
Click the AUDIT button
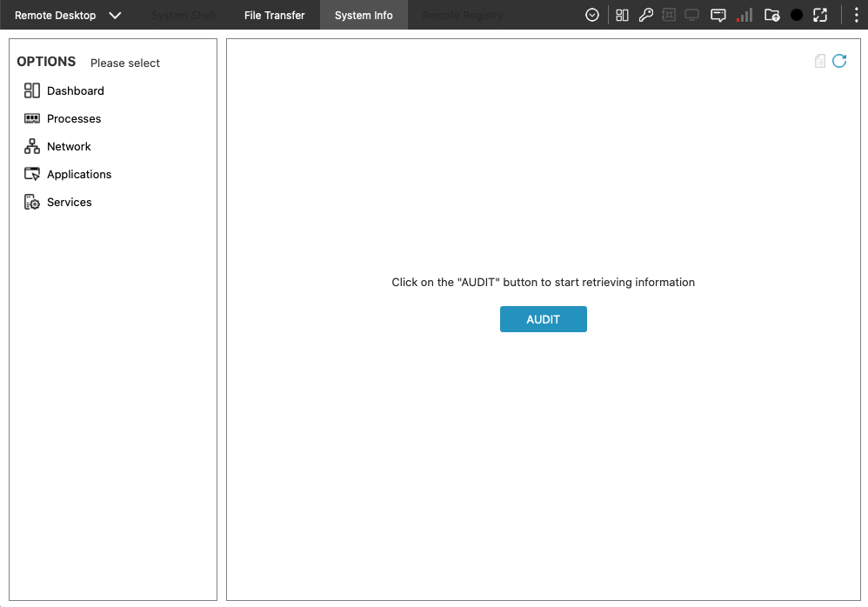point(543,319)
